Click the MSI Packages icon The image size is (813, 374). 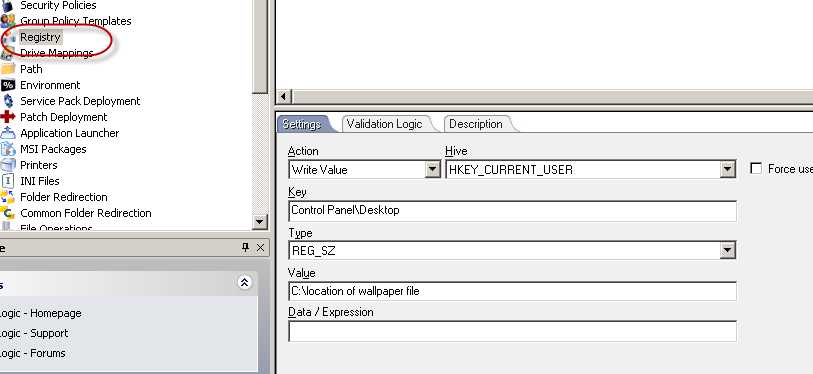pos(7,149)
